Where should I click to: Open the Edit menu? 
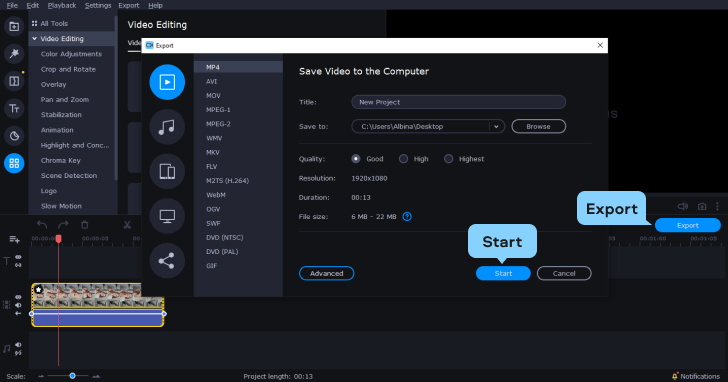tap(32, 6)
